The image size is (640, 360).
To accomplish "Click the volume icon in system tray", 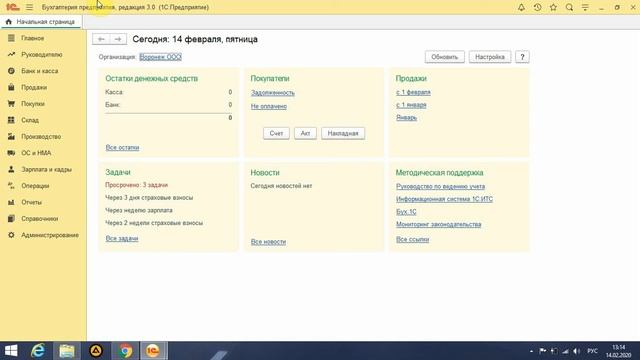I will pyautogui.click(x=576, y=351).
